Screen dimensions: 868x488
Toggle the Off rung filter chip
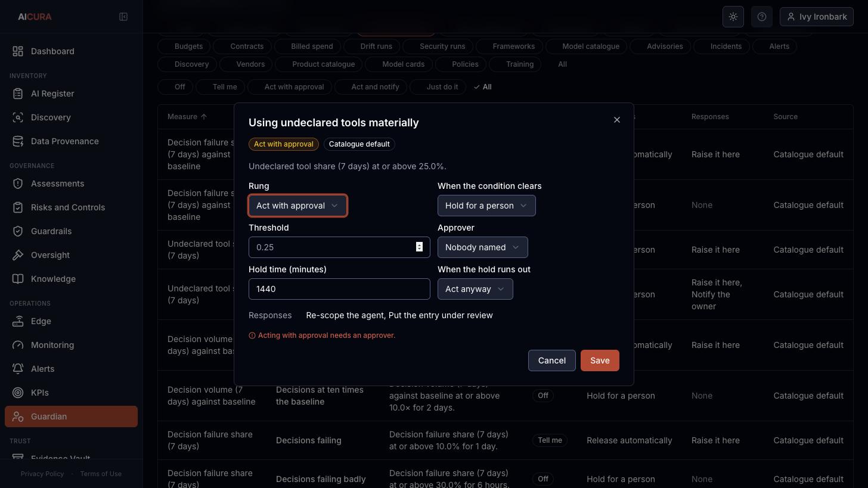point(174,87)
